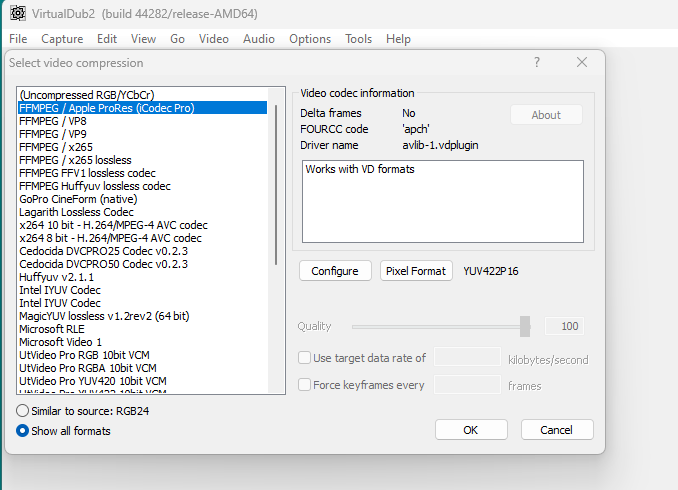Select Similar to source RGB24 radio option

pos(23,411)
